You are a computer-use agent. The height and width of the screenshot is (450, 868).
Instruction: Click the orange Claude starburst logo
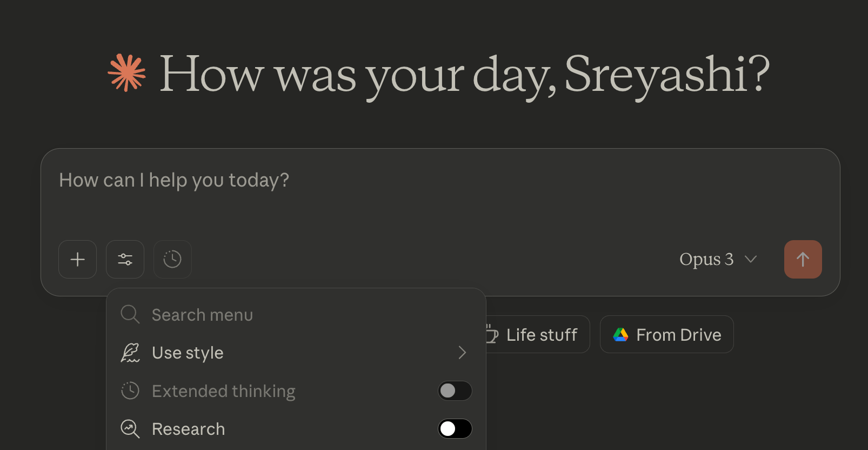[x=126, y=72]
